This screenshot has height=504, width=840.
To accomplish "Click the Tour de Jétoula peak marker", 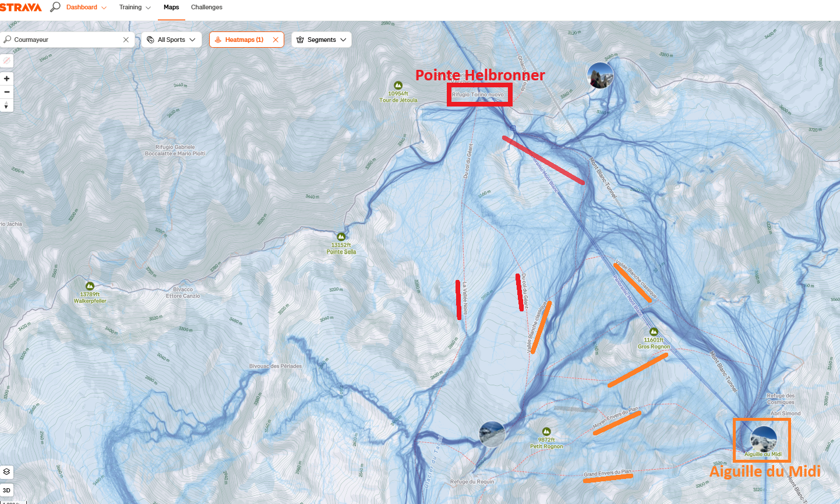I will tap(398, 86).
